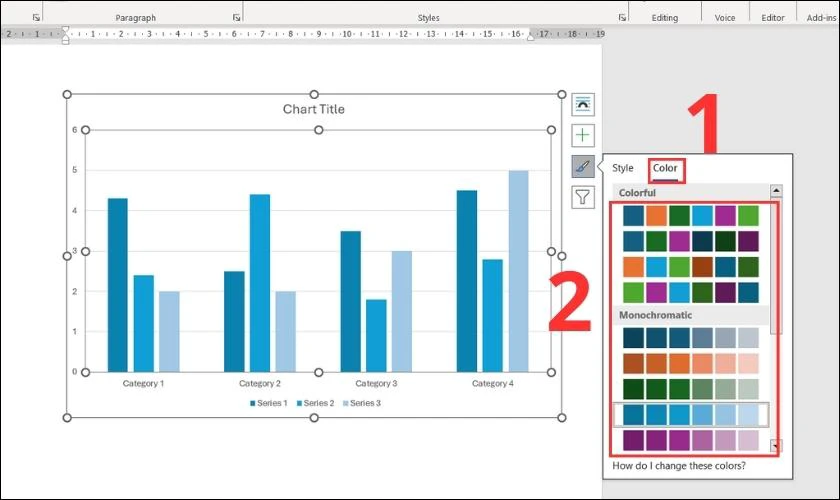Click the color list scroll up arrow
The image size is (840, 500).
(776, 191)
